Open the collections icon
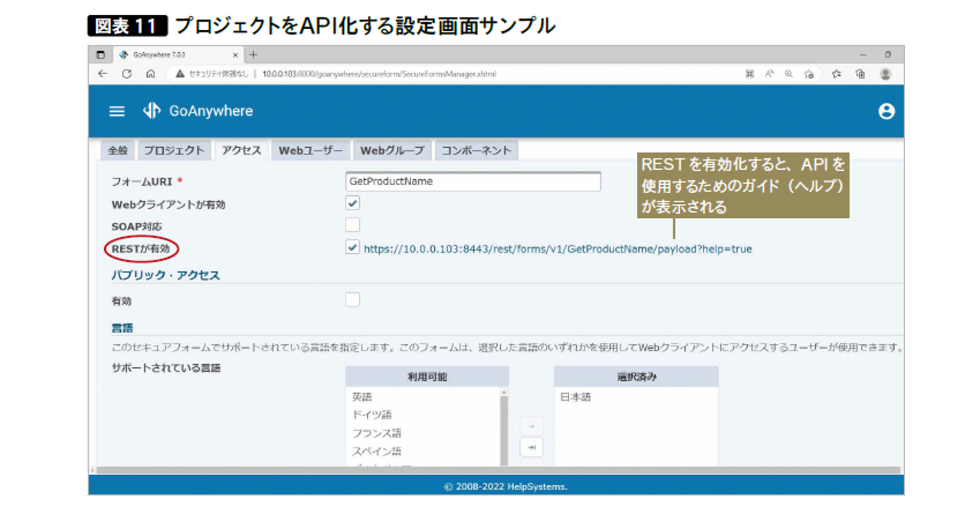Screen dimensions: 980x514 point(860,74)
